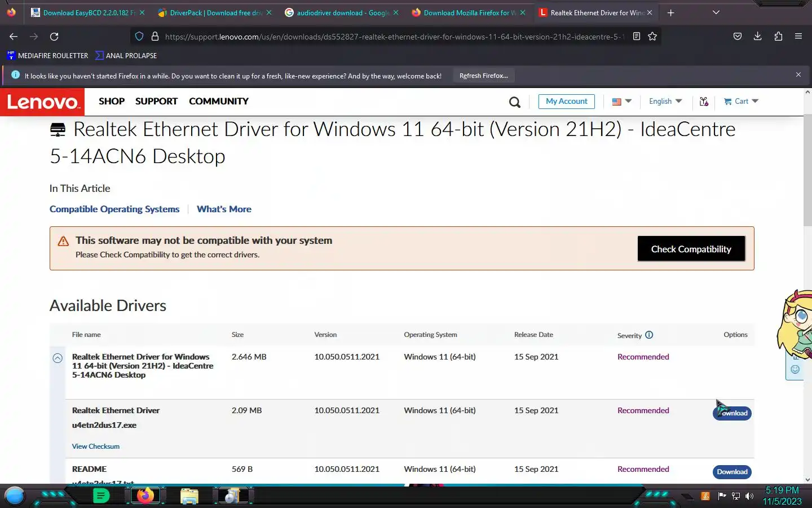Open the taskbar clock showing 5:19 PM
The width and height of the screenshot is (812, 508).
coord(782,496)
